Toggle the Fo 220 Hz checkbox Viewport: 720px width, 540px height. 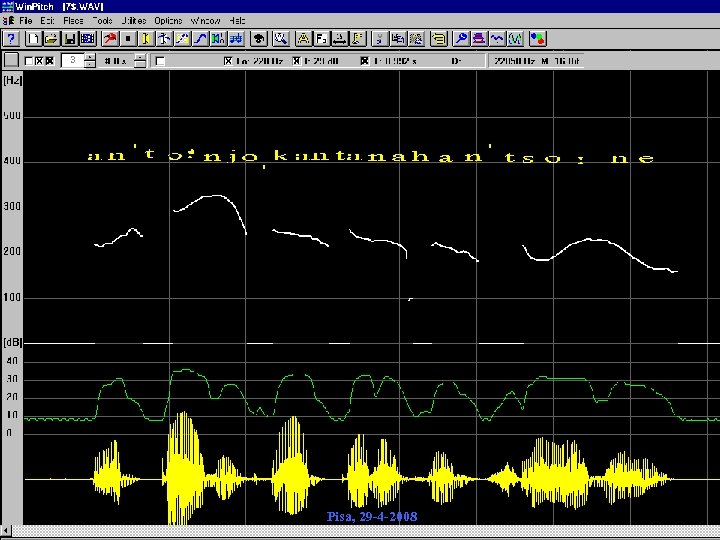[228, 61]
